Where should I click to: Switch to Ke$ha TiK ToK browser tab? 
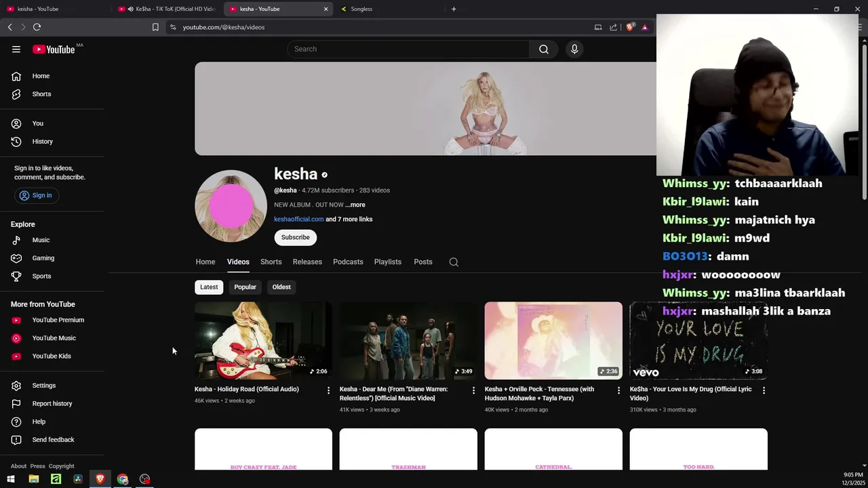167,9
